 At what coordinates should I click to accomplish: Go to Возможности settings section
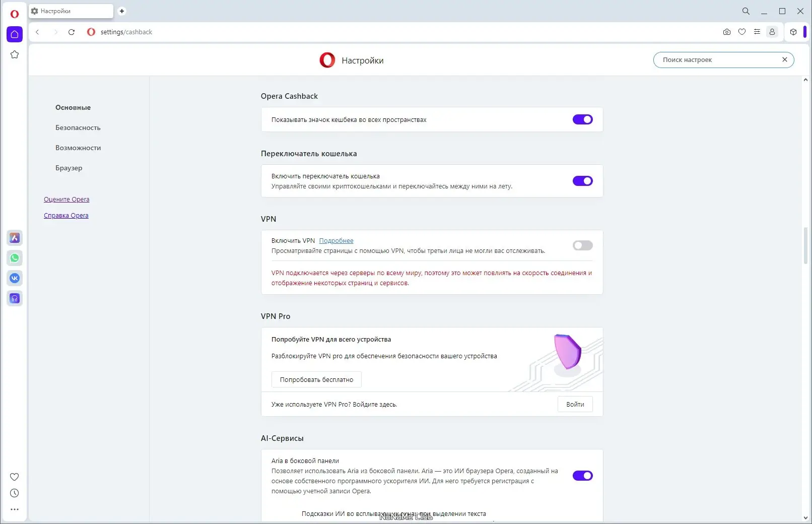coord(78,148)
